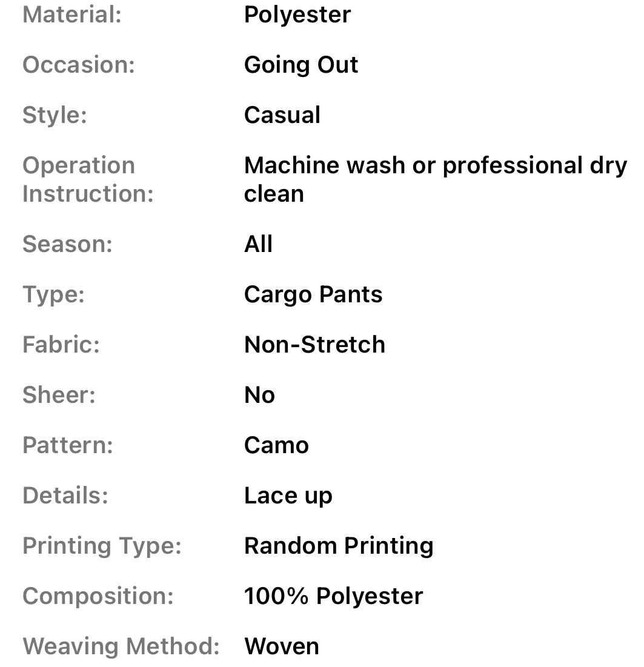Select the Camo pattern value
644x667 pixels.
[276, 445]
